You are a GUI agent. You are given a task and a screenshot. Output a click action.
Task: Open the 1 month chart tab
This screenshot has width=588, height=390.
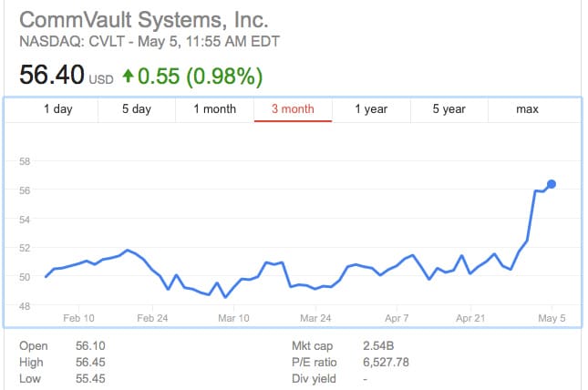coord(215,109)
